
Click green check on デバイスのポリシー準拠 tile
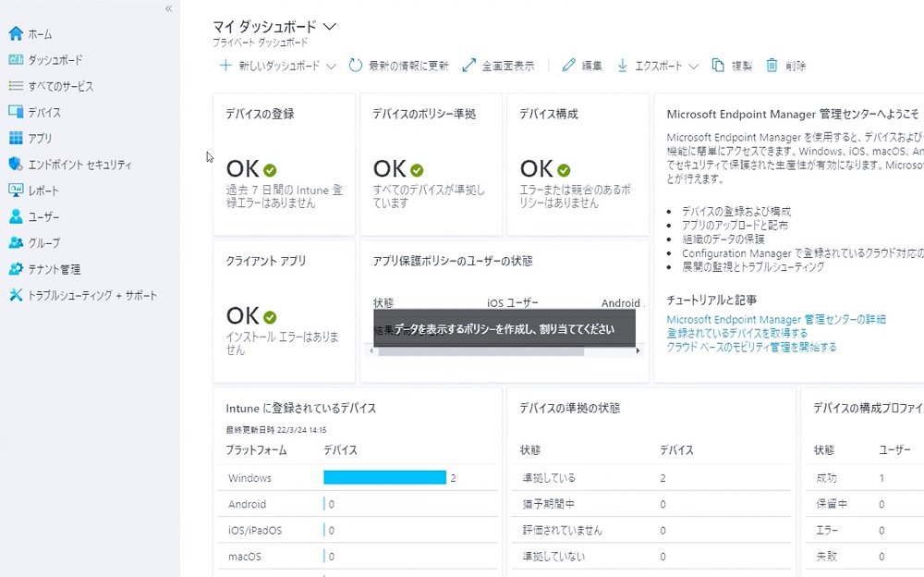pyautogui.click(x=417, y=170)
